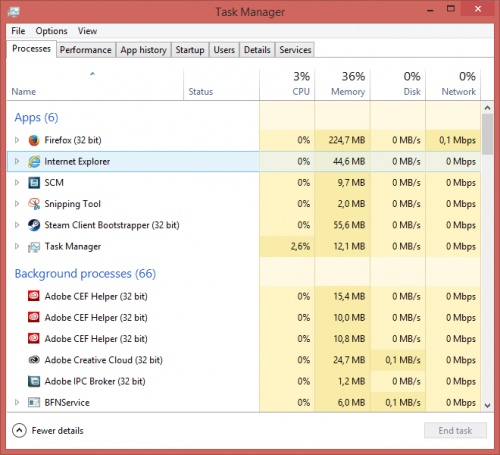Click the Firefox icon in Apps list
Image resolution: width=500 pixels, height=455 pixels.
coord(34,140)
